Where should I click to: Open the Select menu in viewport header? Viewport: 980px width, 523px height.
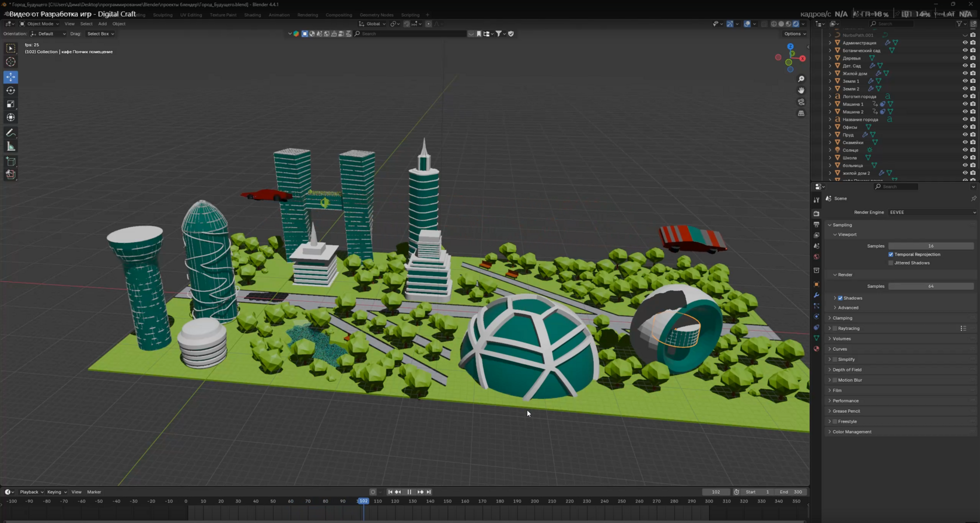point(86,24)
